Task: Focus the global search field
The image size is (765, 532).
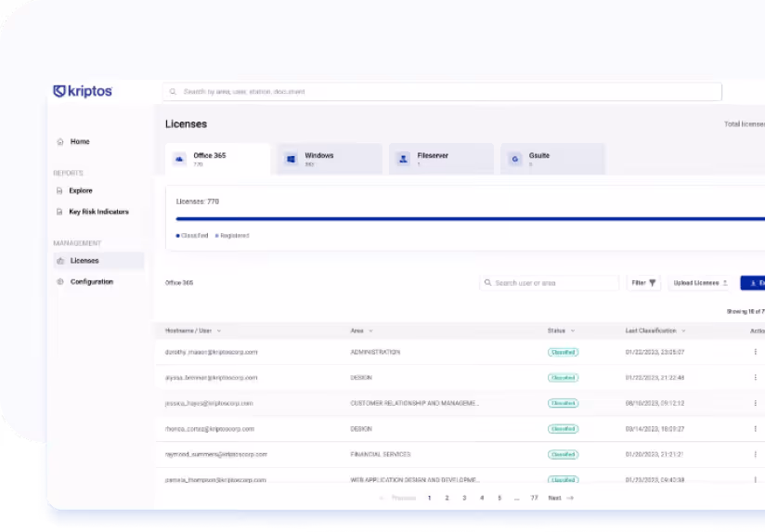Action: tap(442, 92)
